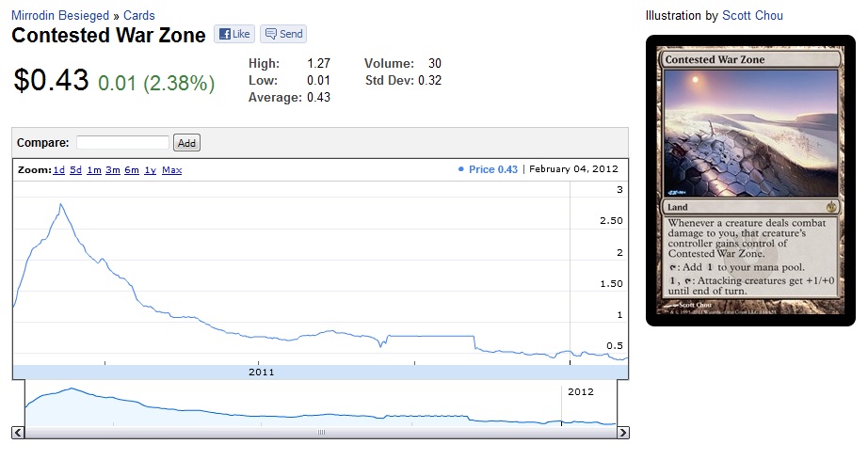Click the left scroll arrow under the chart
Image resolution: width=868 pixels, height=460 pixels.
(18, 433)
